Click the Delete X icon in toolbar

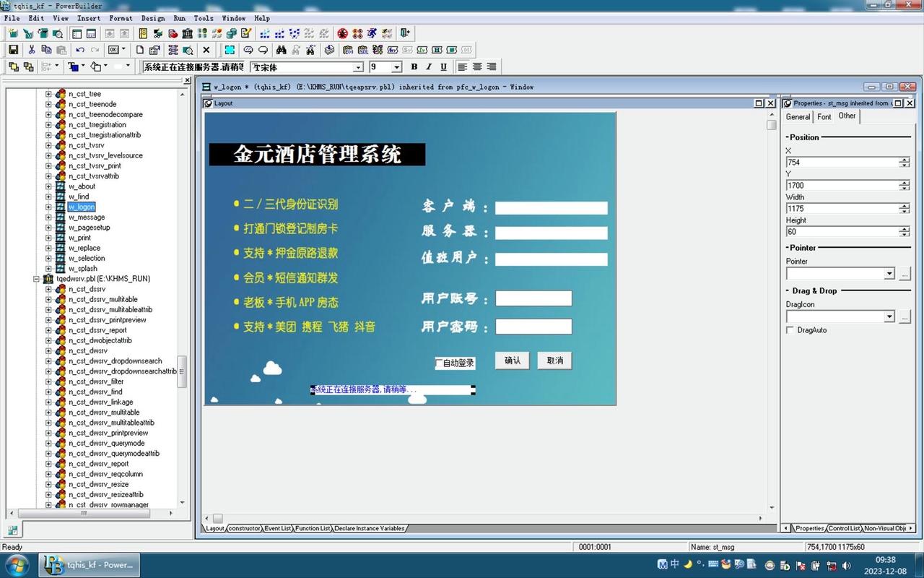[x=206, y=50]
